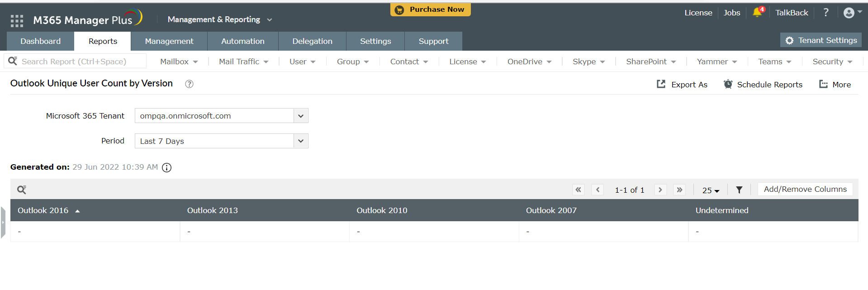This screenshot has width=868, height=290.
Task: Open the apps grid launcher icon
Action: (x=17, y=21)
